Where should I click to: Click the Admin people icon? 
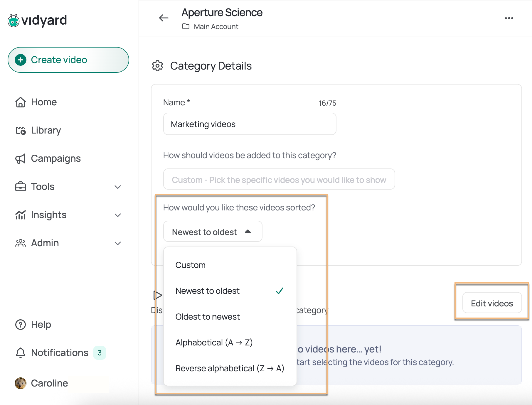click(21, 243)
